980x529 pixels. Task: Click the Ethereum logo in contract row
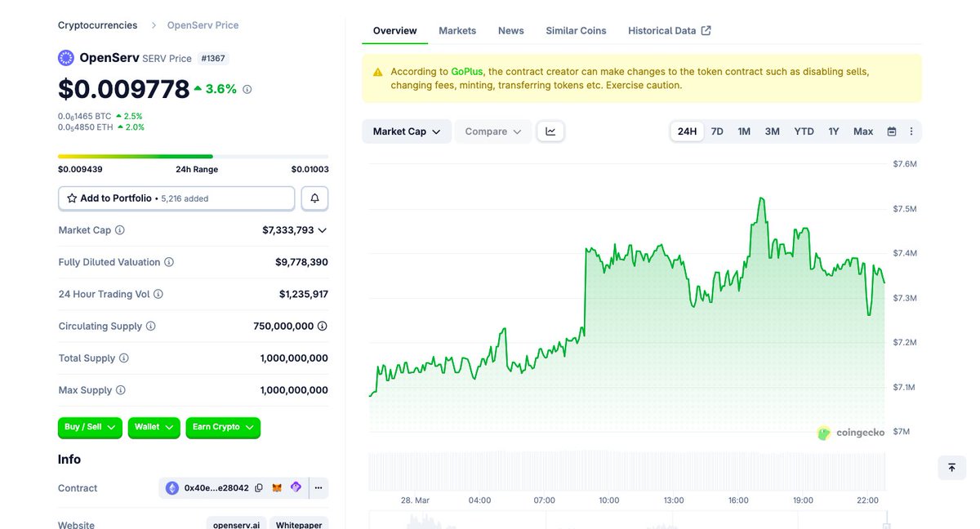coord(172,488)
